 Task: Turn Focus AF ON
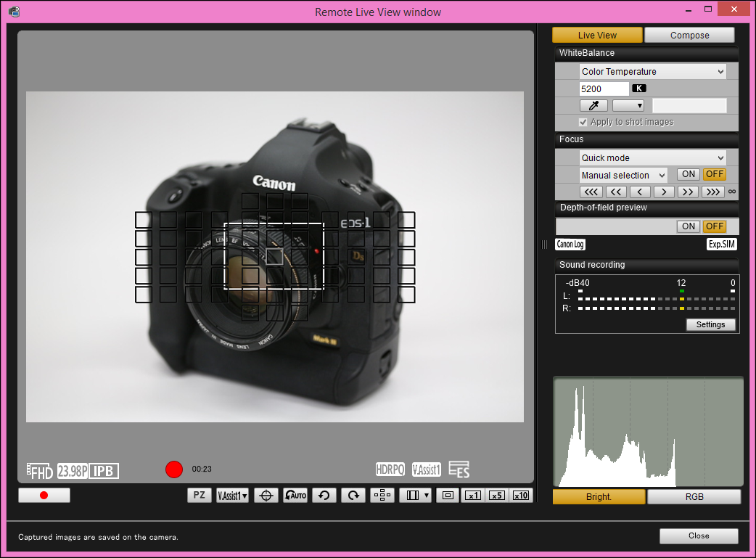[689, 174]
